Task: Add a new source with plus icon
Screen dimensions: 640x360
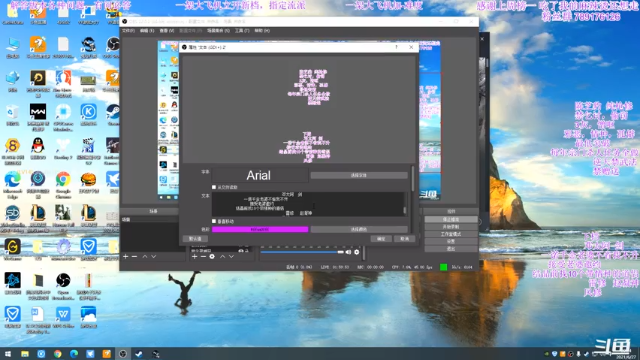Action: pyautogui.click(x=195, y=256)
